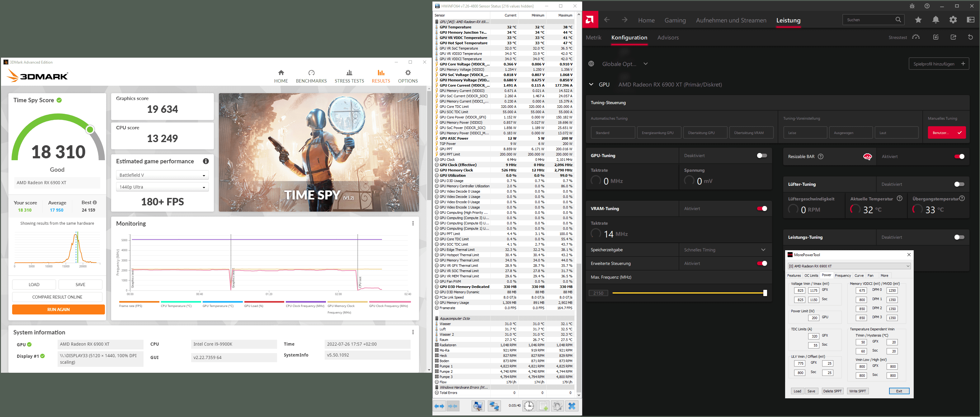The height and width of the screenshot is (417, 980).
Task: Click the export tuning profile icon
Action: 953,37
